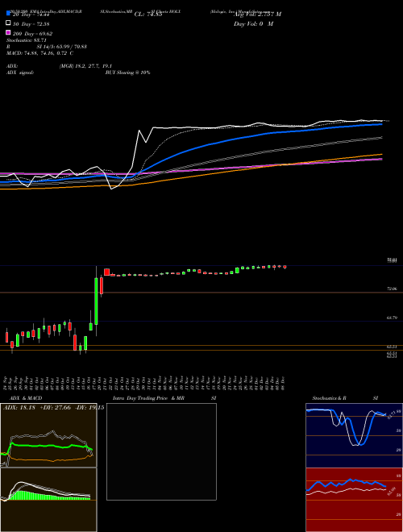Click the 'Stochastics & R' panel heading
Screen dimensions: 403x532
[x=329, y=398]
